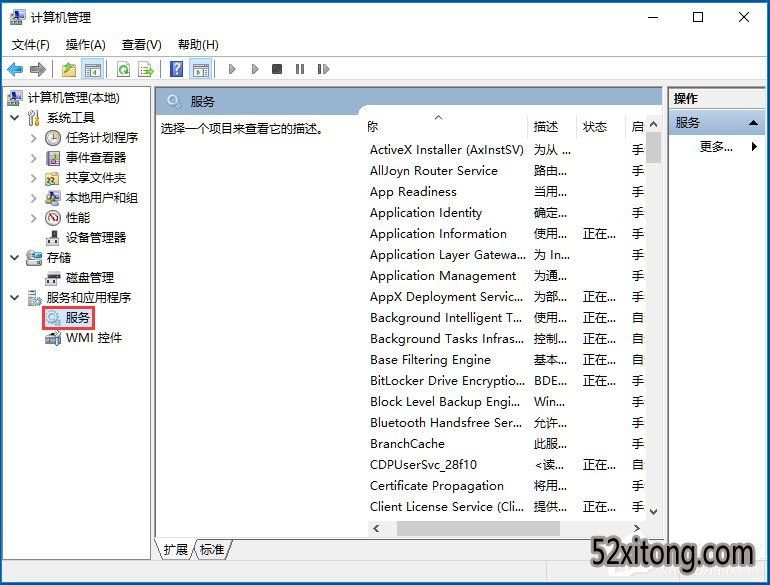Select 系统工具 in the tree

71,118
